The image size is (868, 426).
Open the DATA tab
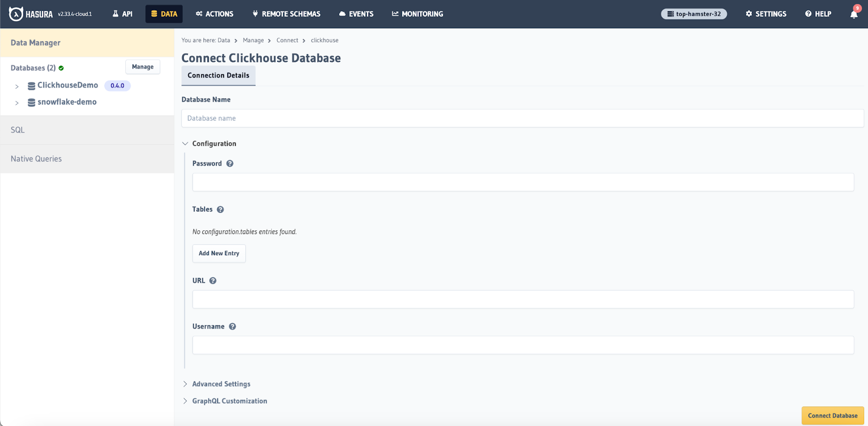point(164,14)
